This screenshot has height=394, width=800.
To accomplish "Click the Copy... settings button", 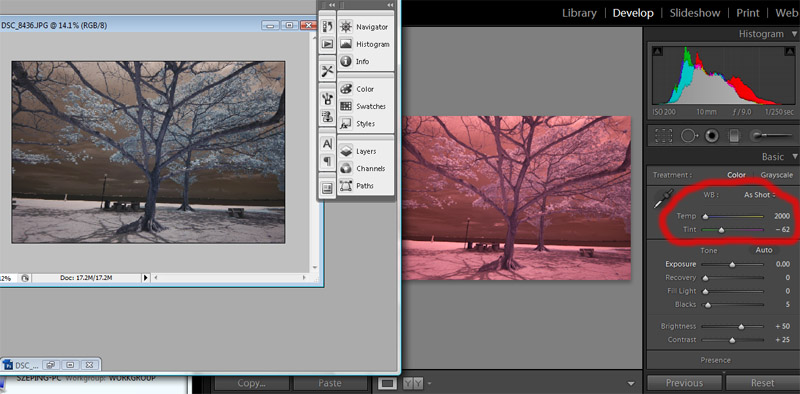I will point(252,383).
